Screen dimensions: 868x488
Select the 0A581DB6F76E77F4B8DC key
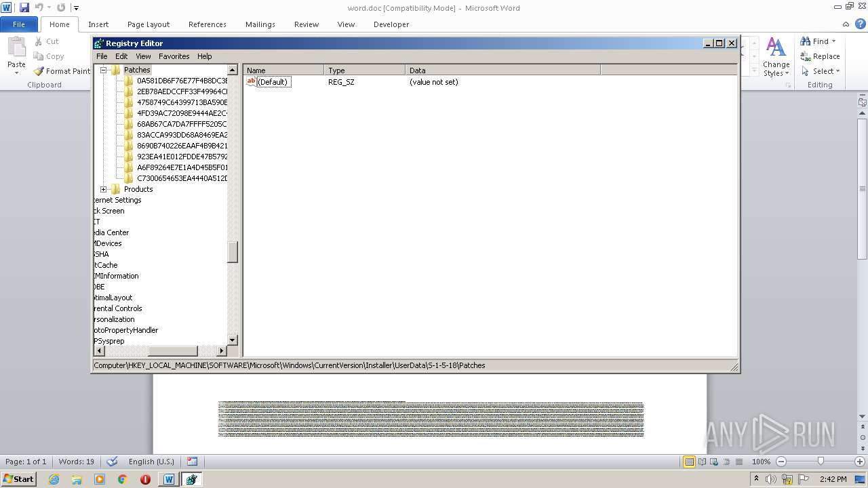click(182, 81)
